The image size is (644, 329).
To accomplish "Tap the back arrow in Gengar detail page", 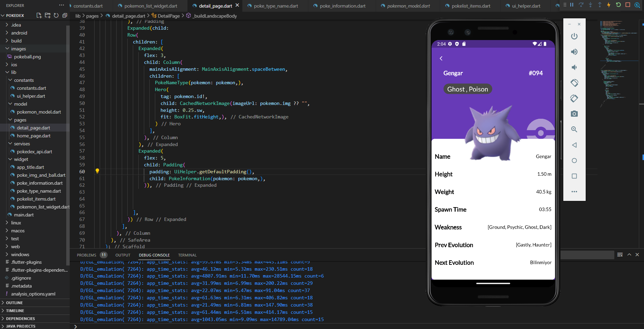I will point(441,58).
